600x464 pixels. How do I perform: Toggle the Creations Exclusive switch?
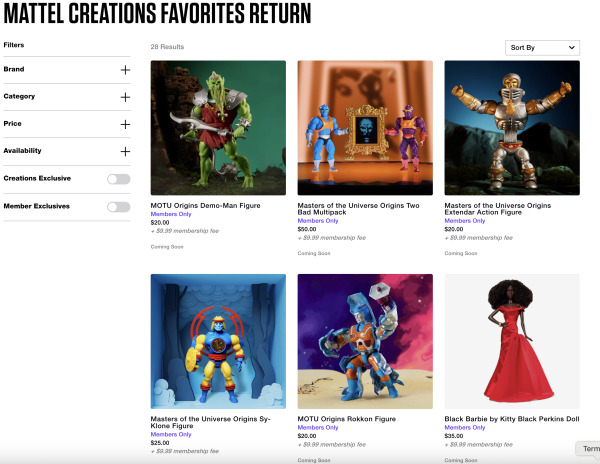point(119,179)
